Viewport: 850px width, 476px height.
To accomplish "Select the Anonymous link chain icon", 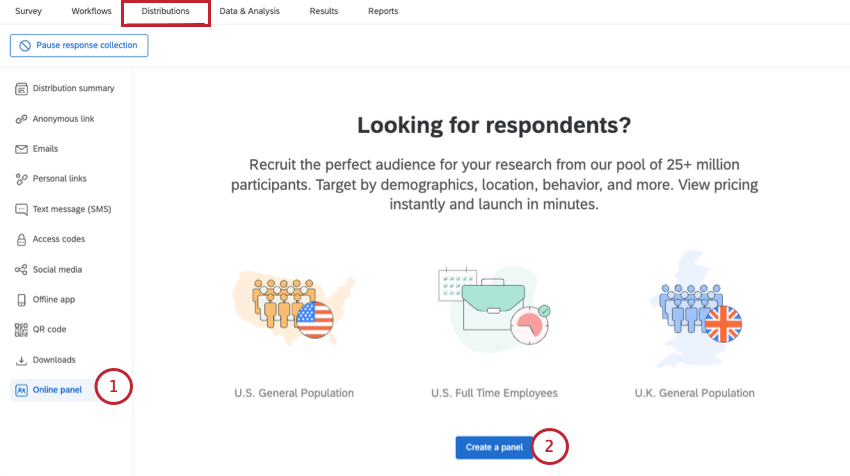I will pyautogui.click(x=21, y=119).
